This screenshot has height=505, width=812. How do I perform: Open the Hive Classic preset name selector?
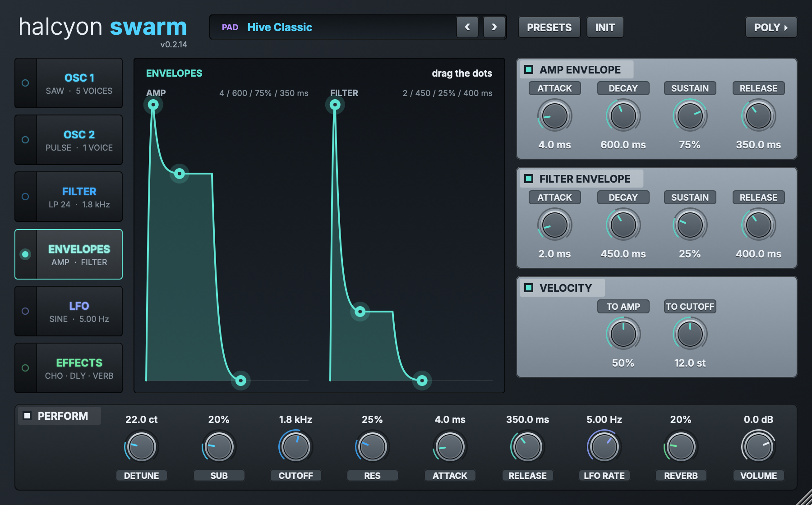point(334,27)
